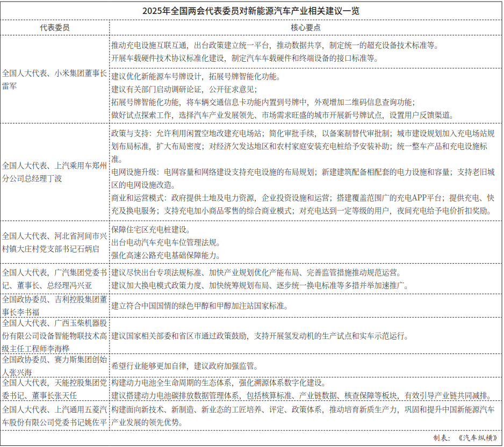Click the table title starting with '2025年全国两会代表委员'
Screen dimensions: 504x447
tap(251, 11)
